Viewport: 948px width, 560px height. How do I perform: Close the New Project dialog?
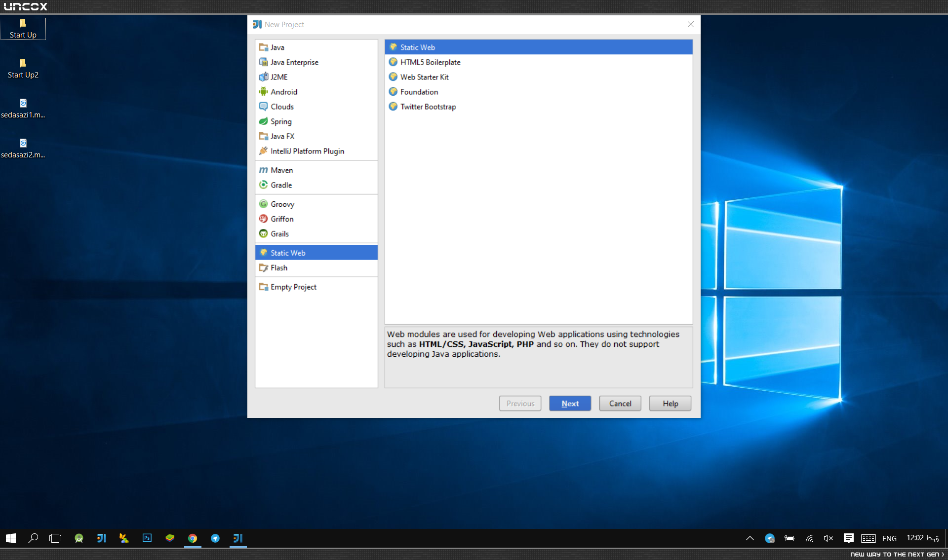pyautogui.click(x=691, y=24)
